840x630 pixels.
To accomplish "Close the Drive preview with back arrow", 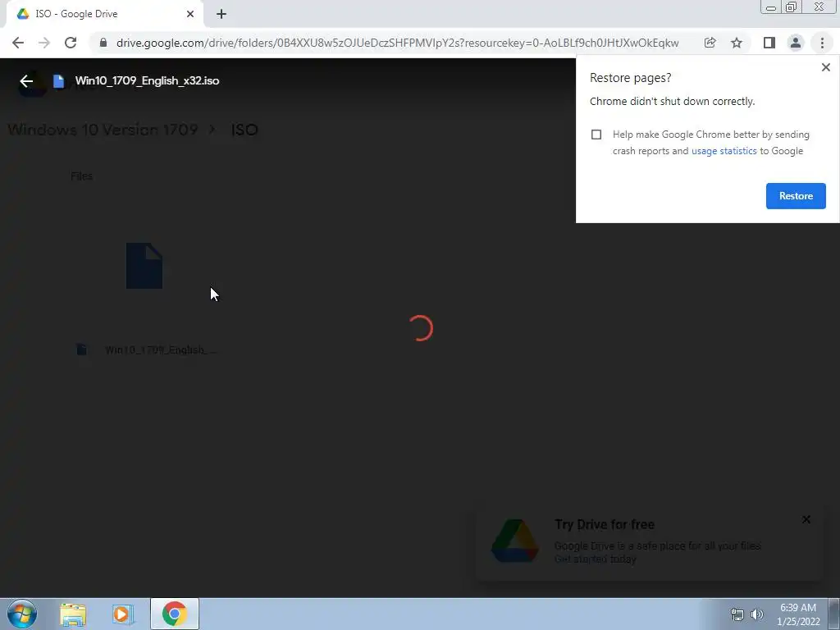I will pos(26,81).
